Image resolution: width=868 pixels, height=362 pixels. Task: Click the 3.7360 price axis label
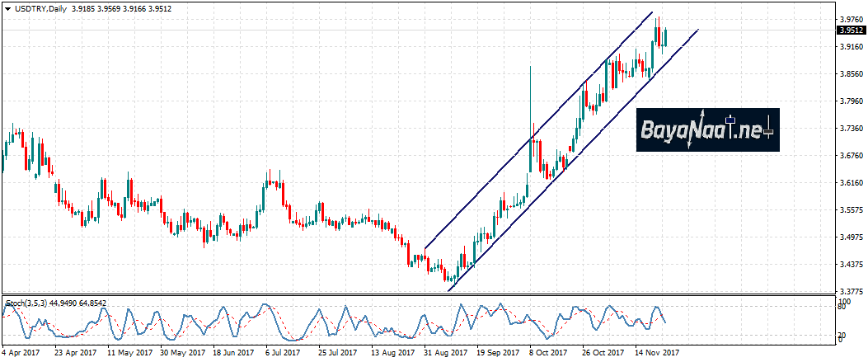click(850, 128)
